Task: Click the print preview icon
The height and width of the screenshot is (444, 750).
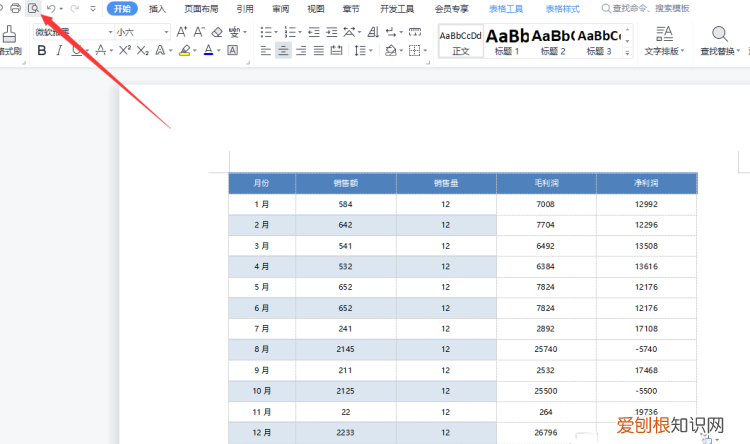Action: (33, 8)
